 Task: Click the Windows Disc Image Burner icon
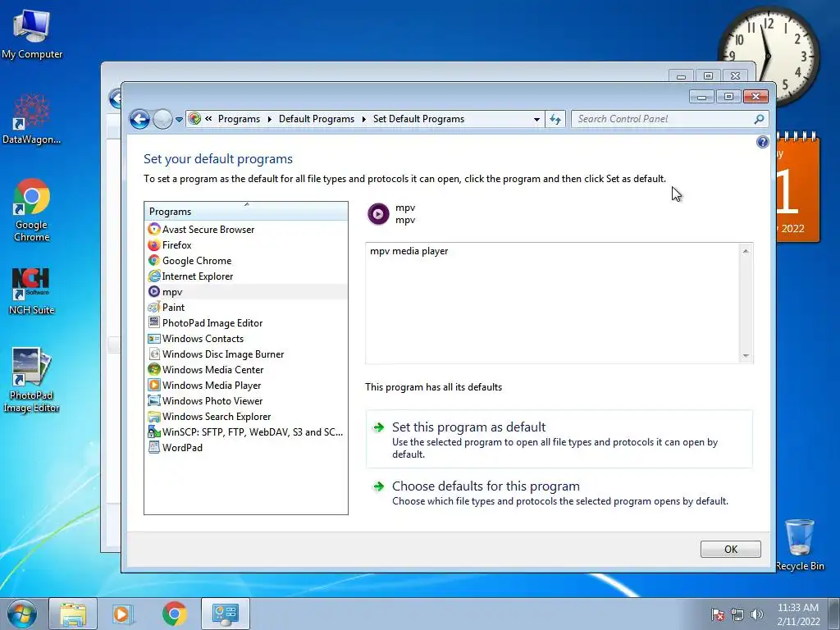coord(154,354)
